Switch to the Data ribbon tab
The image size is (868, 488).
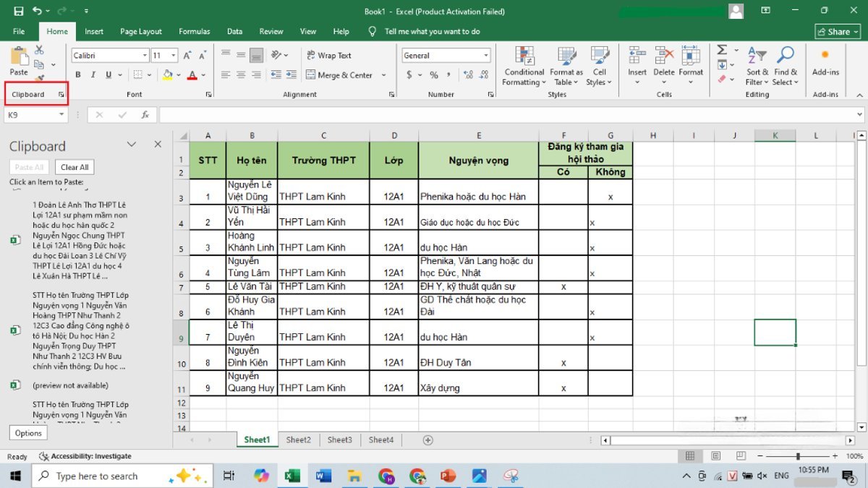coord(234,32)
